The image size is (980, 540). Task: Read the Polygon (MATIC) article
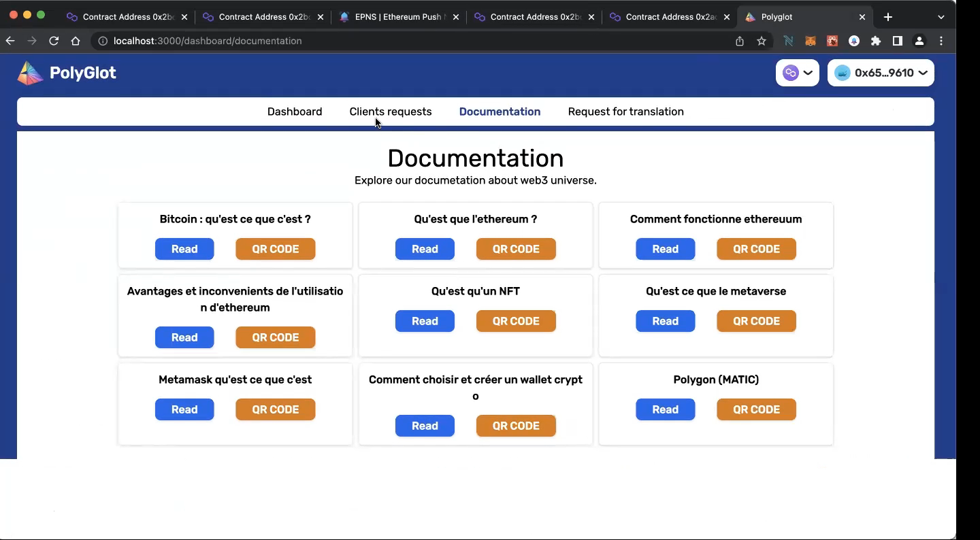pos(666,409)
